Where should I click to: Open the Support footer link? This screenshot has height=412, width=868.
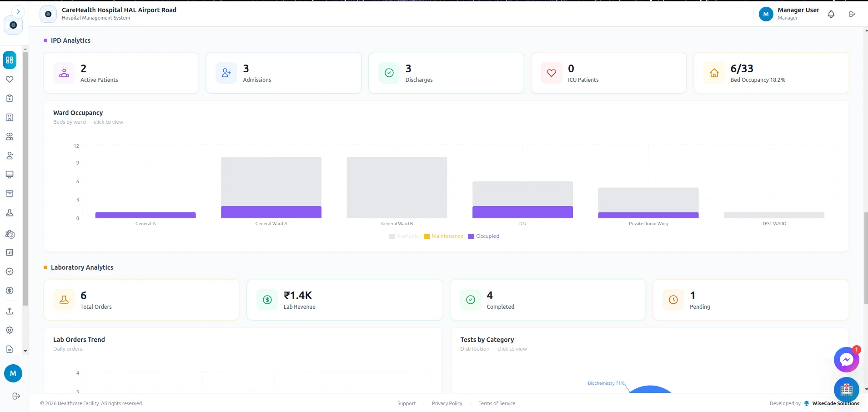[406, 403]
